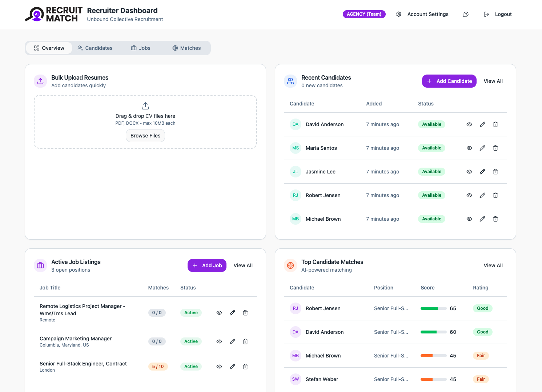Screen dimensions: 542x392
Task: Show details for Robert Jensen via eye icon
Action: [x=469, y=195]
